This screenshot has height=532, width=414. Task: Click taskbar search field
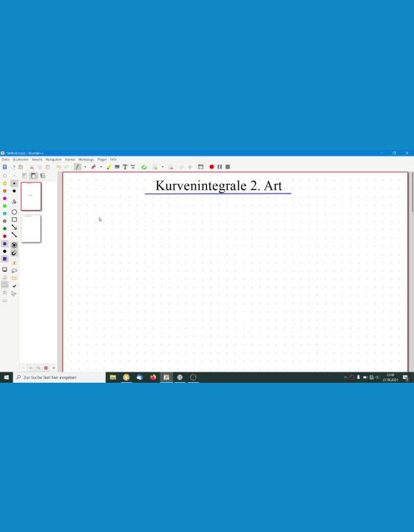click(59, 378)
